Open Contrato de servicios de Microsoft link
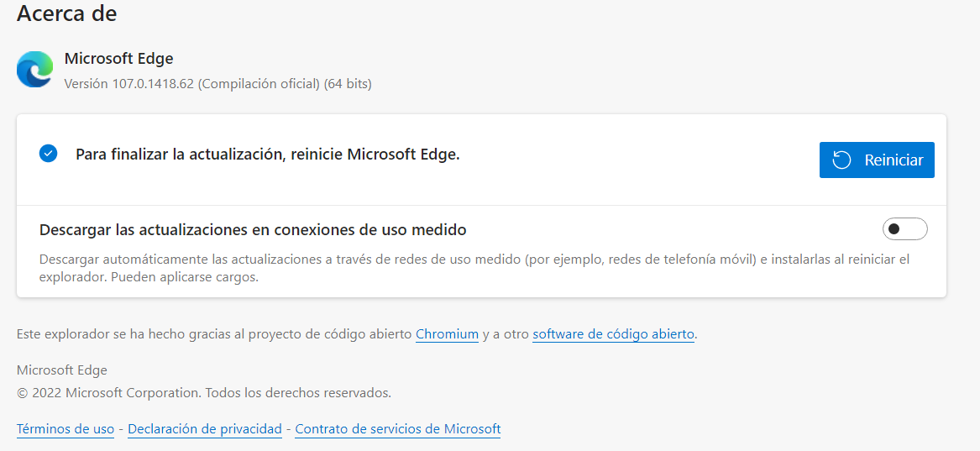Viewport: 980px width, 451px height. tap(397, 429)
